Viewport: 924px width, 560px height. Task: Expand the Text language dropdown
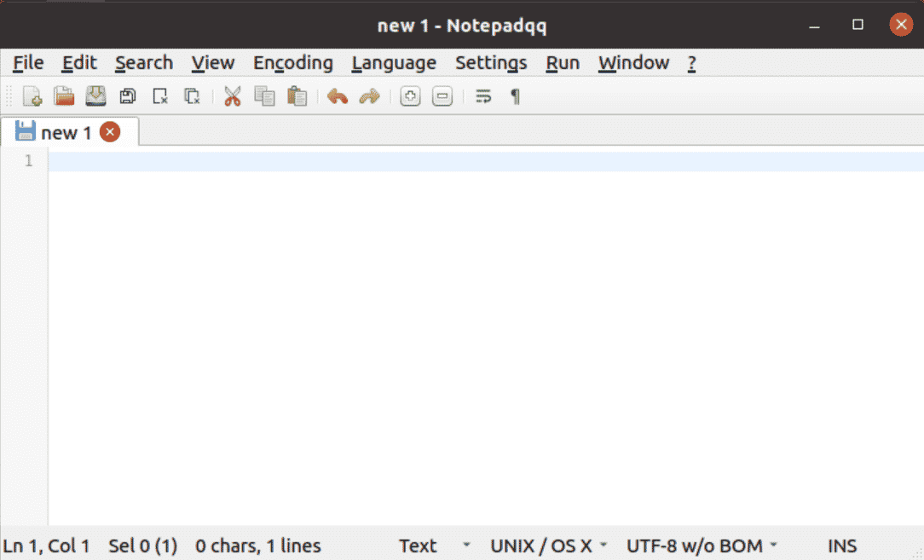coord(435,546)
